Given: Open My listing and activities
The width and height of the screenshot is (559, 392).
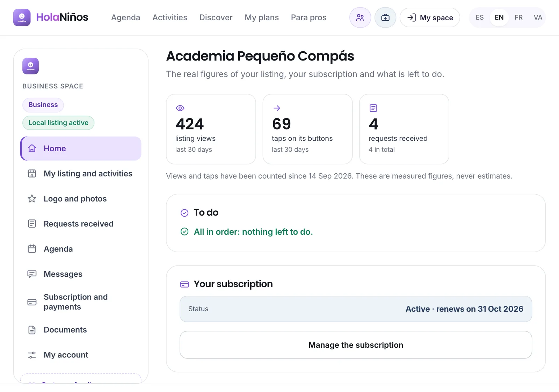Looking at the screenshot, I should click(81, 174).
